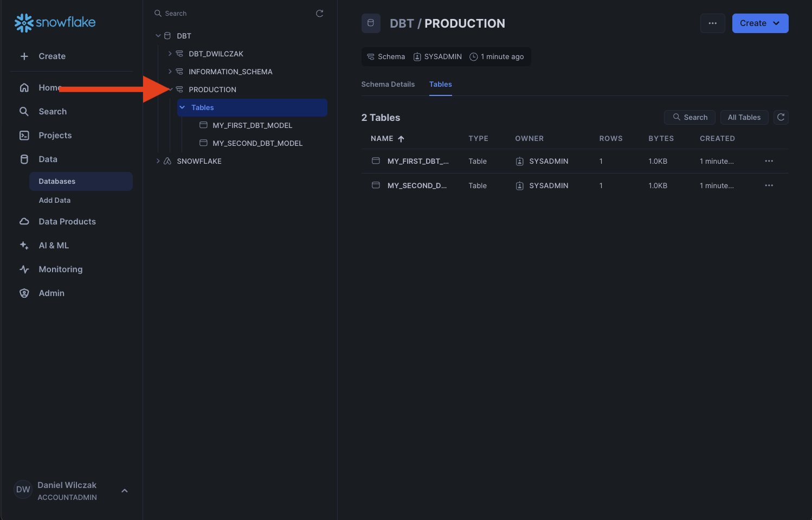Click the SNOWFLAKE shared database icon

pos(167,161)
